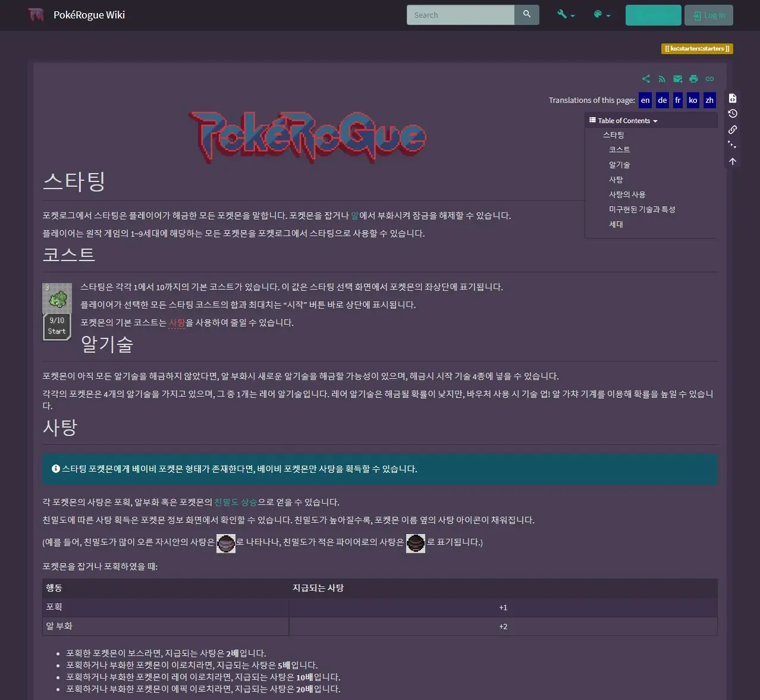Screen dimensions: 760x700
Task: Collapse the Table of Contents
Action: coord(623,120)
